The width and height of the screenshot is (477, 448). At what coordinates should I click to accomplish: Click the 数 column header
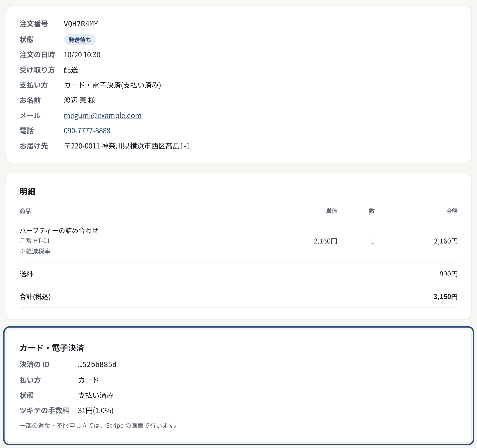click(x=372, y=211)
